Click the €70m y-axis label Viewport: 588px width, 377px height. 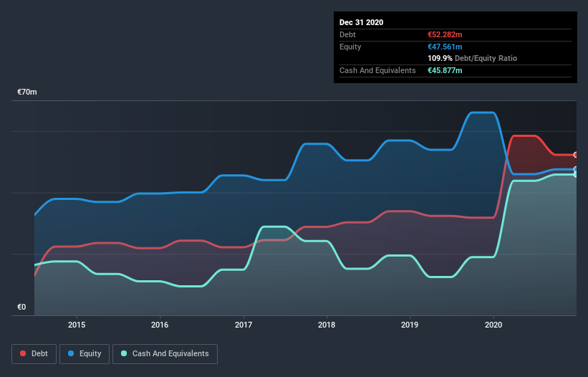pos(27,92)
